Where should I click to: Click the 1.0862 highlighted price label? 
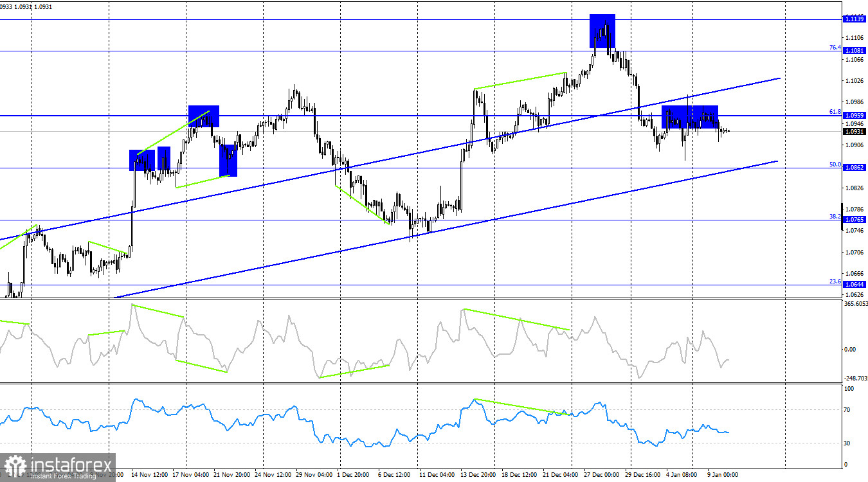(x=854, y=168)
